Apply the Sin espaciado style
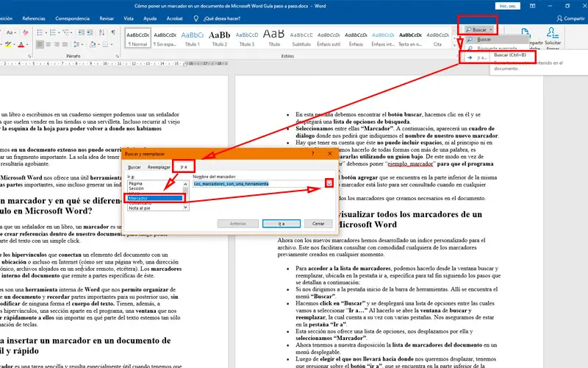The height and width of the screenshot is (368, 588). [x=165, y=38]
